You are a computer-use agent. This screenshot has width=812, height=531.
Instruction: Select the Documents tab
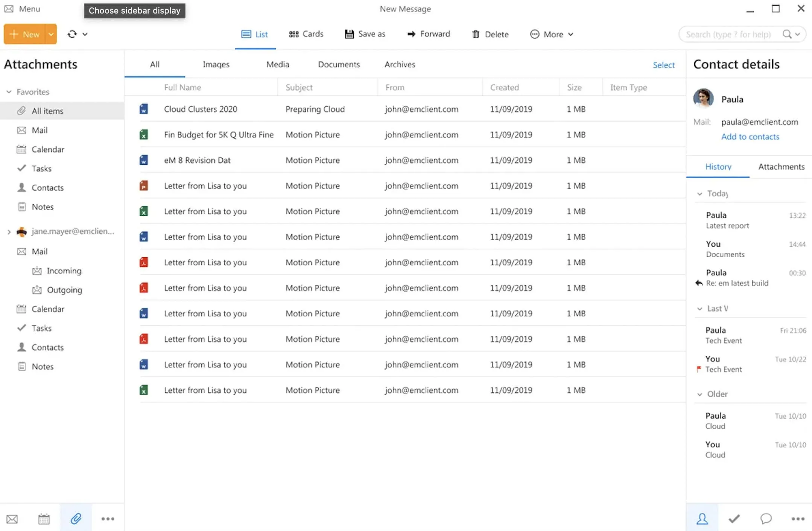339,64
